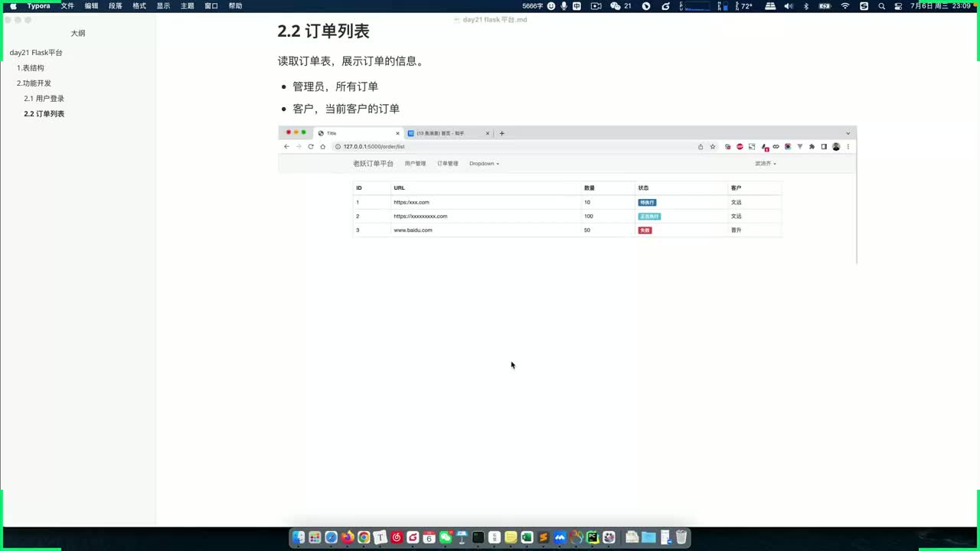
Task: Open Microsoft Excel from the dock
Action: (527, 538)
